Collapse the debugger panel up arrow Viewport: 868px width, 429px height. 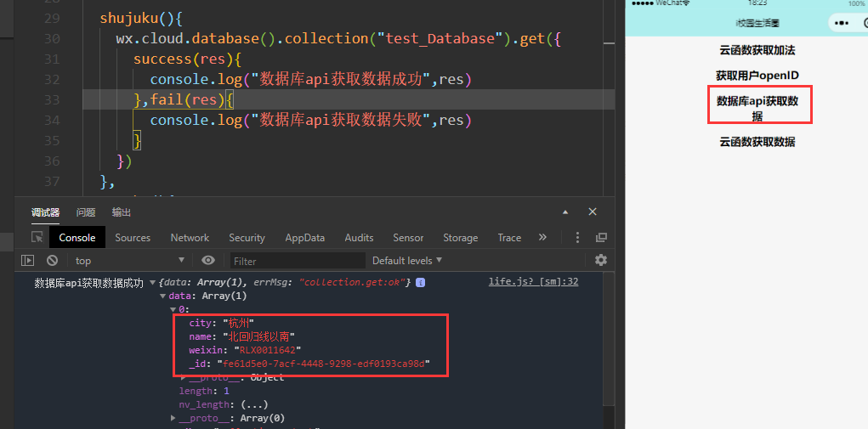coord(565,212)
